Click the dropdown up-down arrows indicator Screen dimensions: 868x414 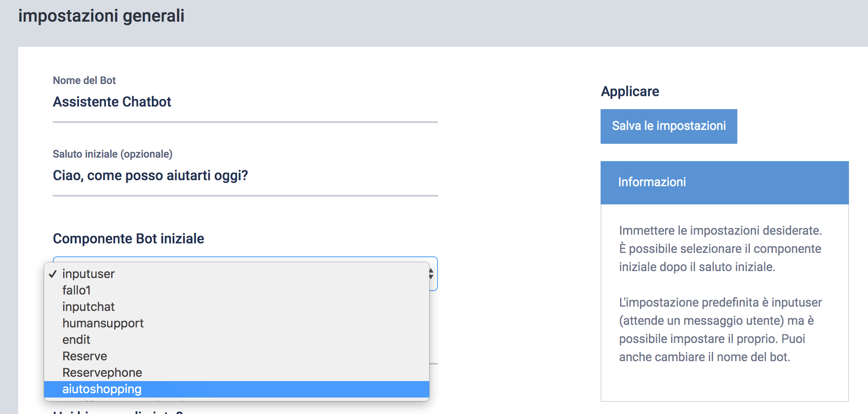[431, 274]
